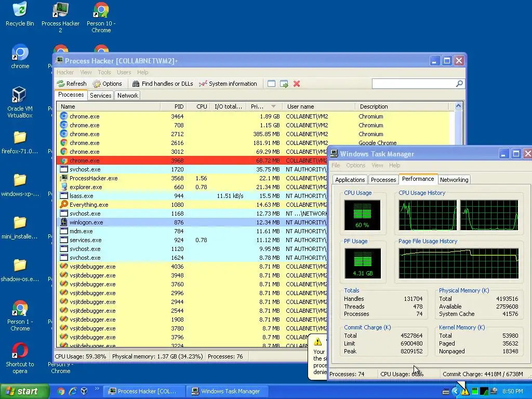Screen dimensions: 532x399
Task: Expand hidden system tray icons arrow
Action: (455, 392)
